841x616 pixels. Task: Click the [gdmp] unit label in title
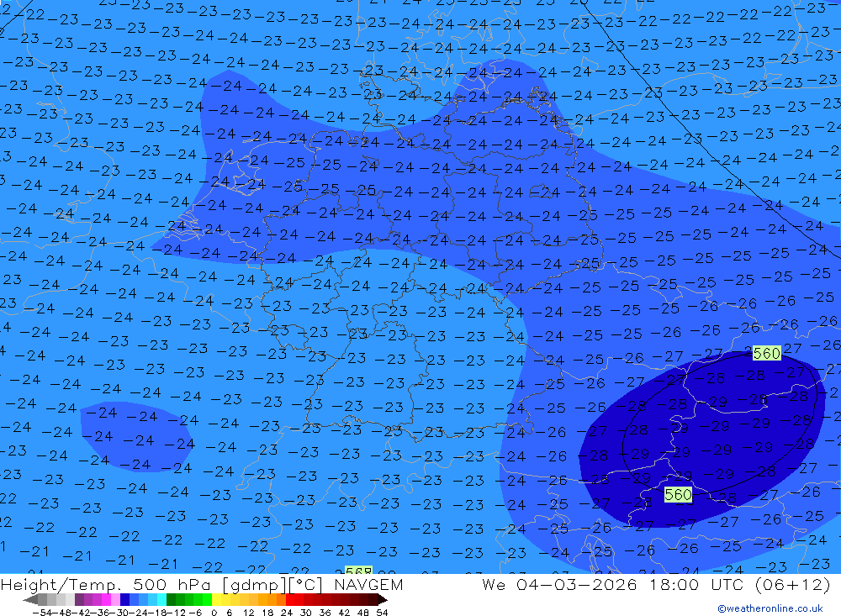(x=253, y=584)
